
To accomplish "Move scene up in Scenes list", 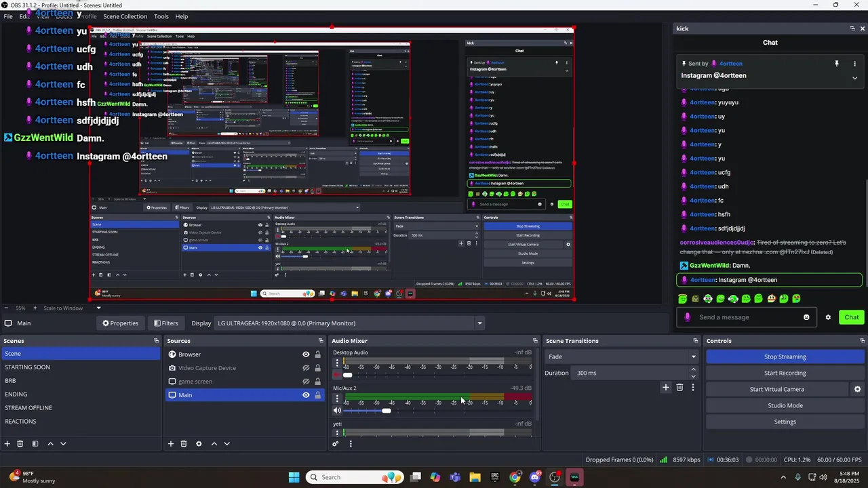I will tap(50, 444).
